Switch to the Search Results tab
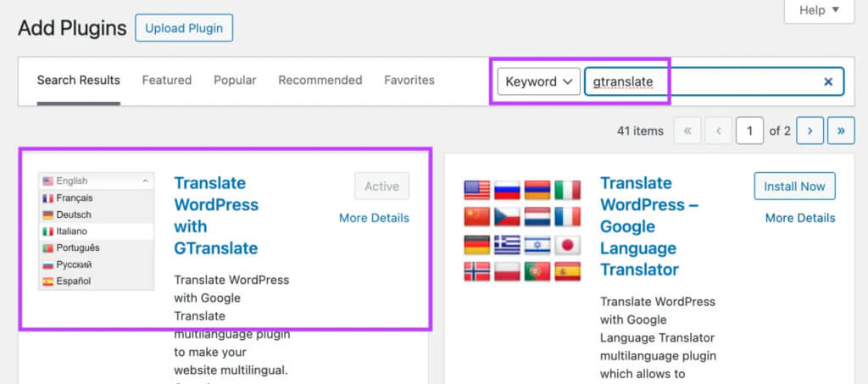868x384 pixels. coord(79,81)
